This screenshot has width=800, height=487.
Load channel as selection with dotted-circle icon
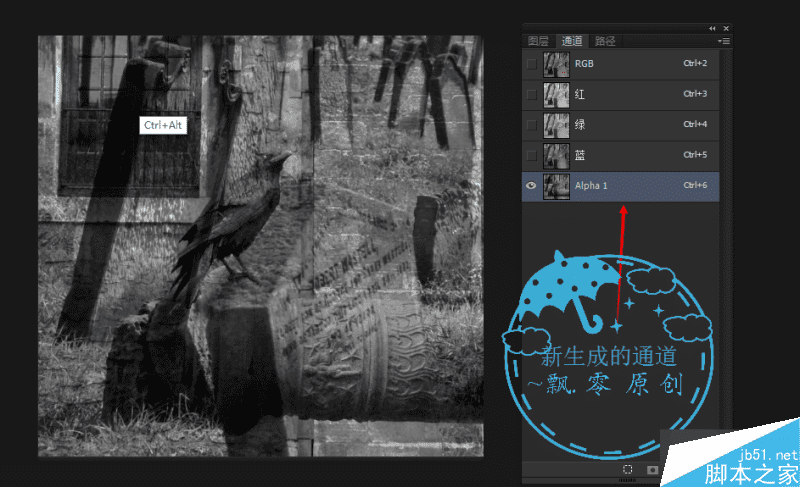tap(628, 469)
